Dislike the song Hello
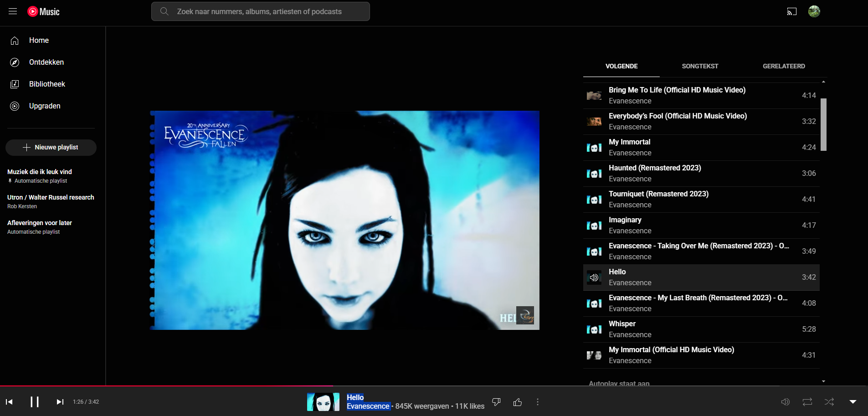This screenshot has height=416, width=868. [x=497, y=402]
